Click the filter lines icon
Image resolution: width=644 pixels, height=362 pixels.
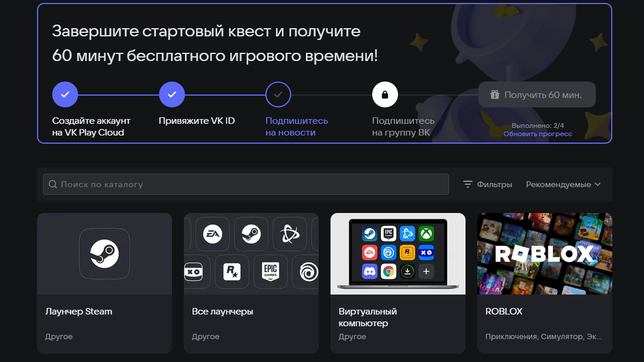point(467,184)
